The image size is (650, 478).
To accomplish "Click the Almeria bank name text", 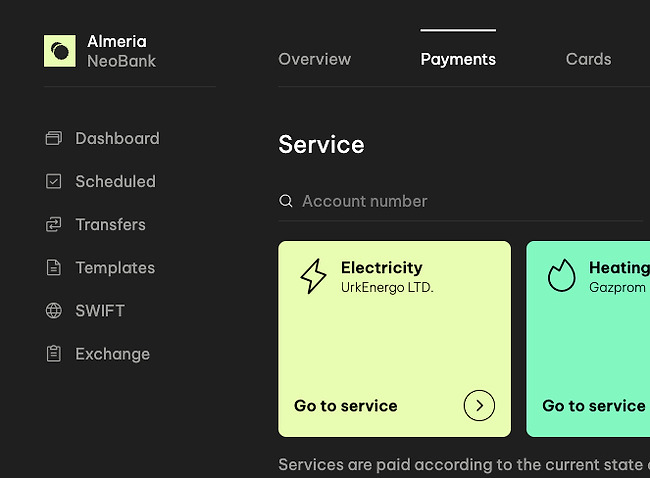I will pos(116,41).
